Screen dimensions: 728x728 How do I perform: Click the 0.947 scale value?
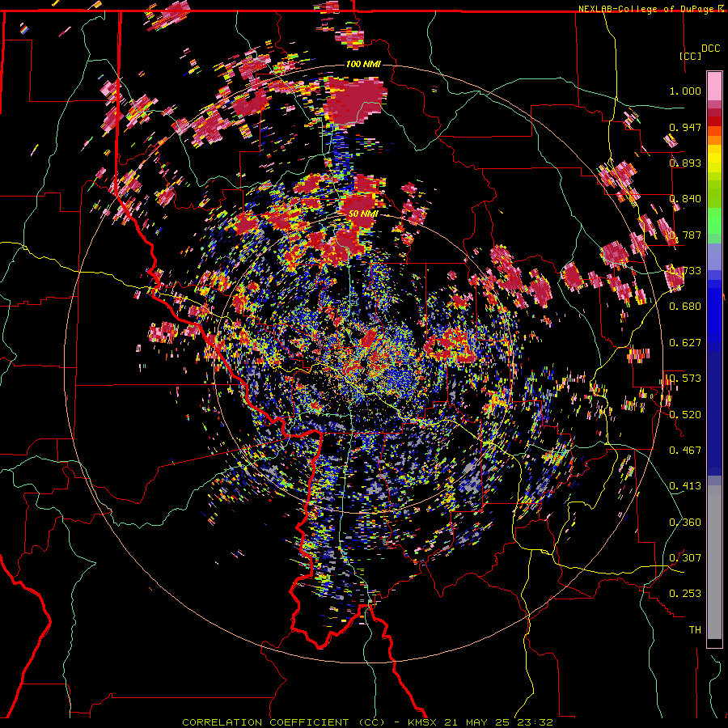click(685, 127)
